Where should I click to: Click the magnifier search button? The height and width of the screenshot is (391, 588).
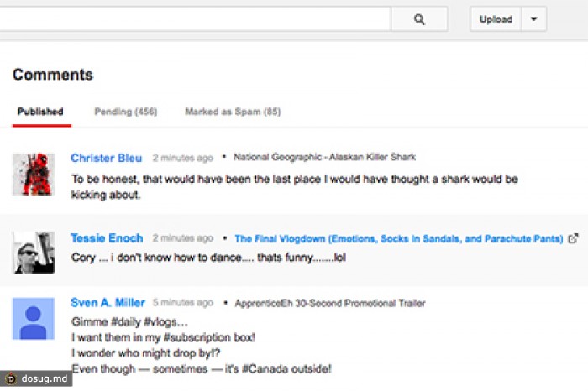click(x=419, y=20)
